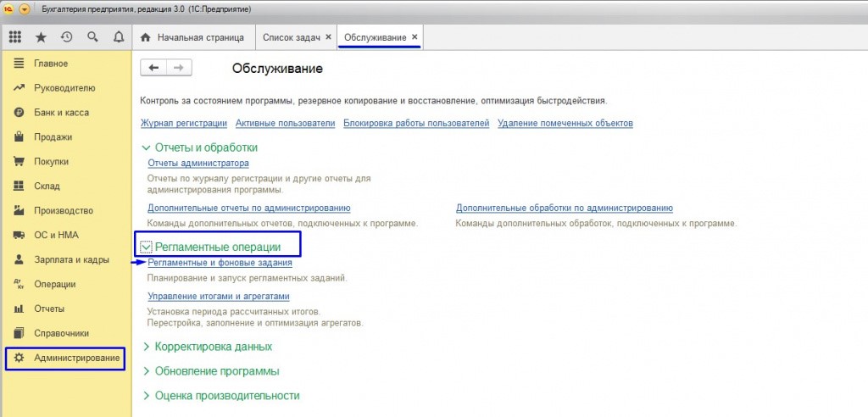Open Банк и касса sidebar section
Image resolution: width=868 pixels, height=417 pixels.
coord(61,112)
